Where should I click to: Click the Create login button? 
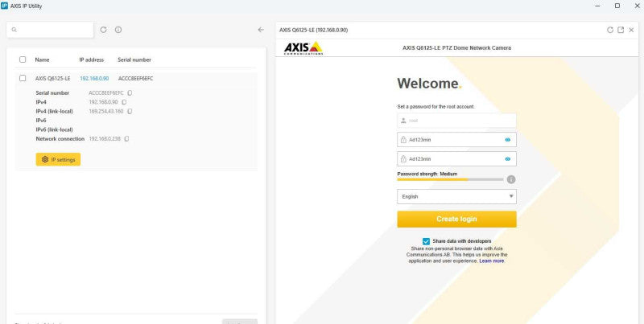point(456,219)
